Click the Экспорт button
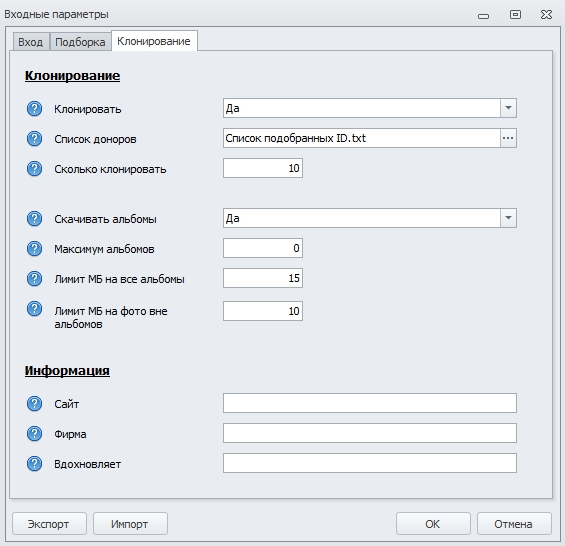 coord(49,524)
